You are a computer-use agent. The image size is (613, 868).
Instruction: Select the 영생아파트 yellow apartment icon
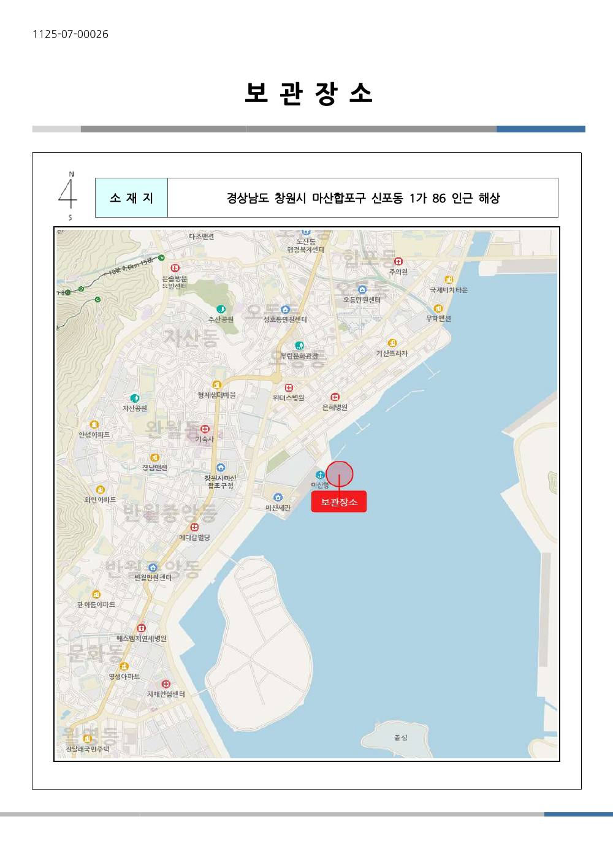point(124,666)
